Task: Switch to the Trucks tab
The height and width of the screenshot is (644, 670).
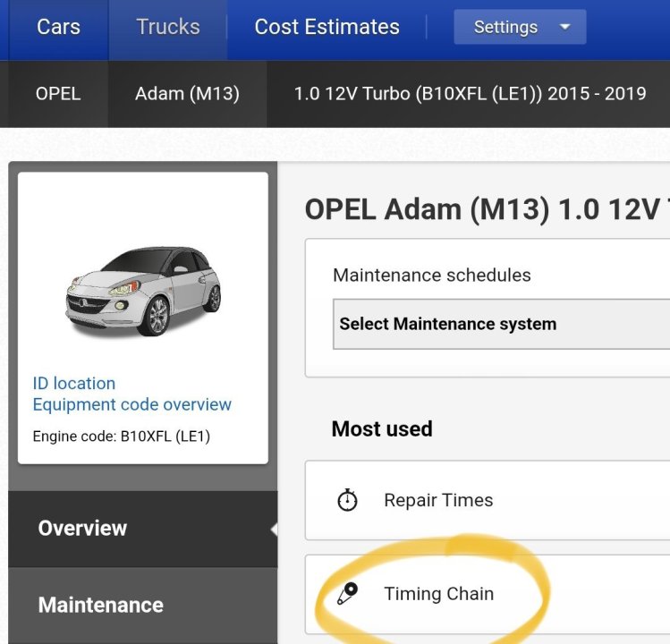Action: (x=168, y=27)
